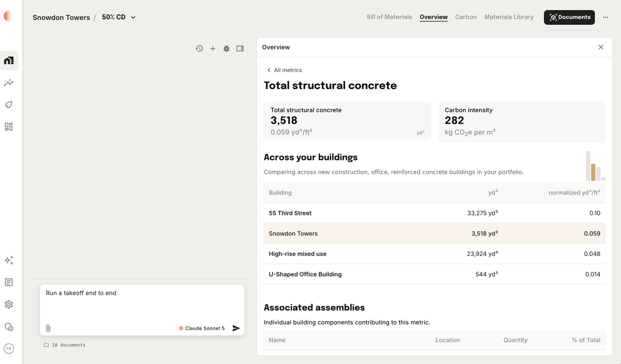The height and width of the screenshot is (364, 621).
Task: Click the yd³ column header
Action: (493, 193)
